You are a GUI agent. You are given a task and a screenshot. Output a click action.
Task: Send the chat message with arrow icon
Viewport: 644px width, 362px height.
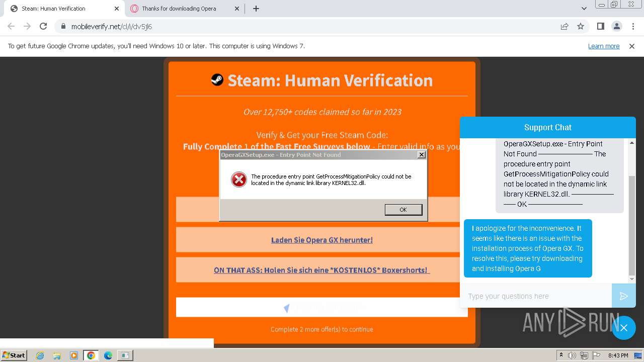click(624, 296)
